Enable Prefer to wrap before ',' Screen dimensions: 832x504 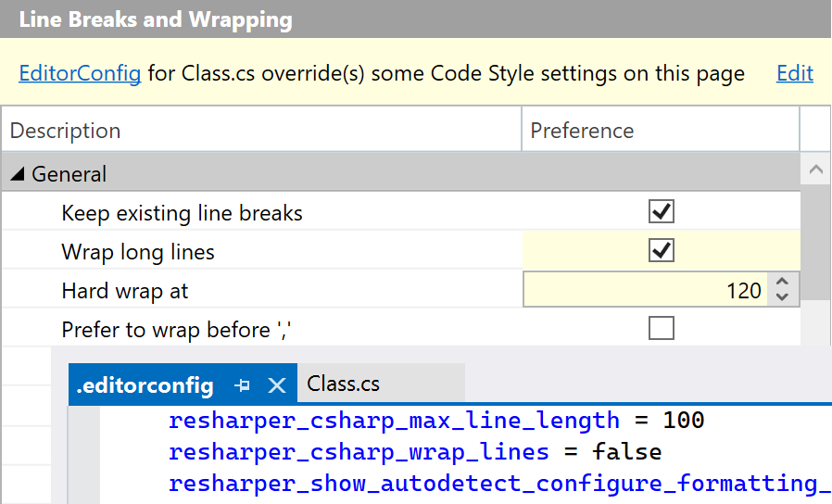[661, 328]
